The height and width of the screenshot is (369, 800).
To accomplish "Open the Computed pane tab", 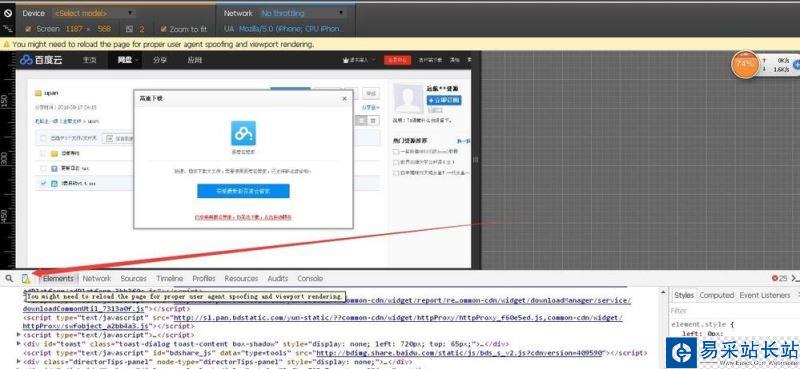I will click(716, 295).
